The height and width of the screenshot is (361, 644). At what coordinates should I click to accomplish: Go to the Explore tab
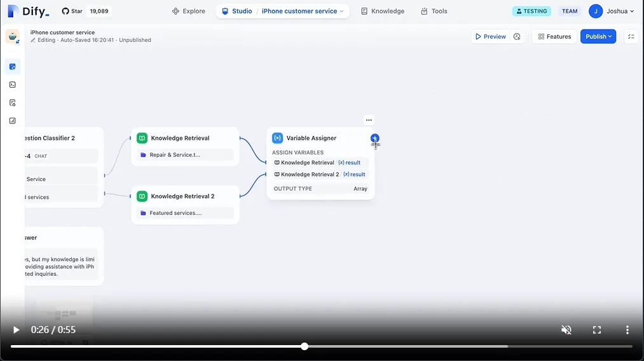click(x=189, y=11)
